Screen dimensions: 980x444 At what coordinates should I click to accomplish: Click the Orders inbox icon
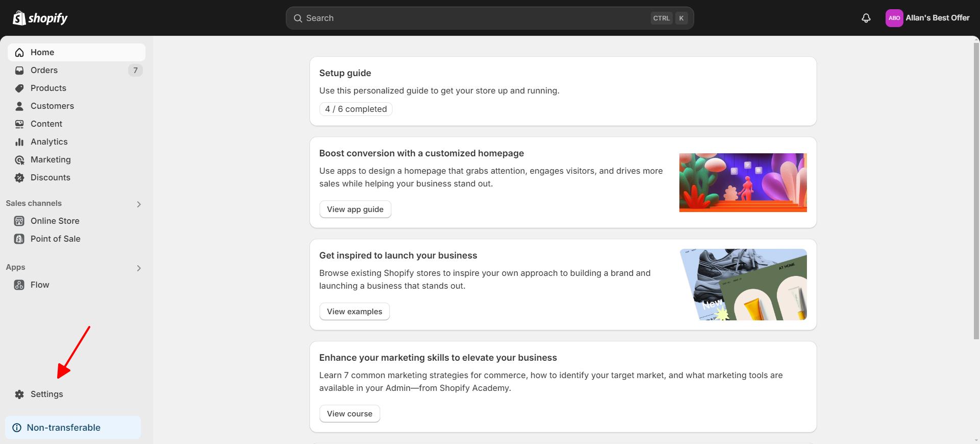pos(19,71)
